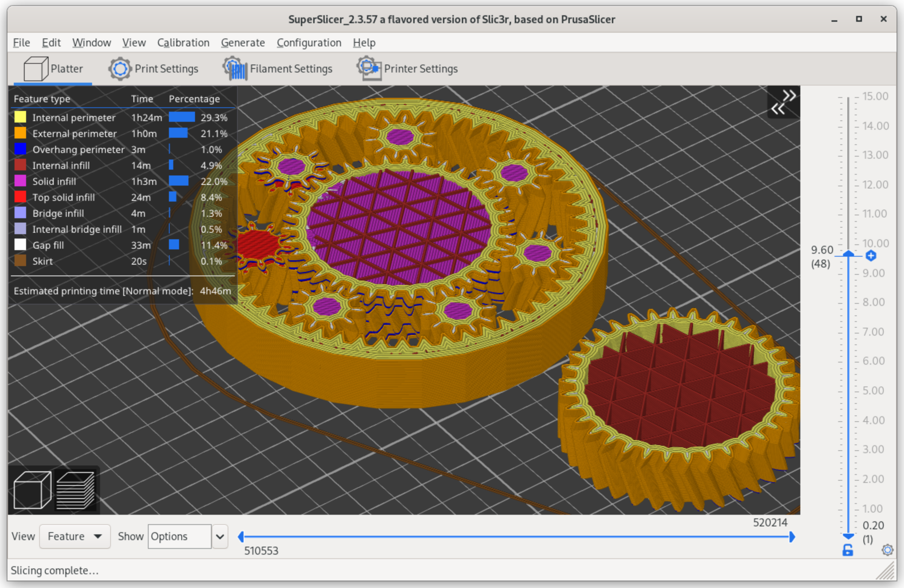Screen dimensions: 904x588
Task: Open the View menu
Action: click(134, 42)
